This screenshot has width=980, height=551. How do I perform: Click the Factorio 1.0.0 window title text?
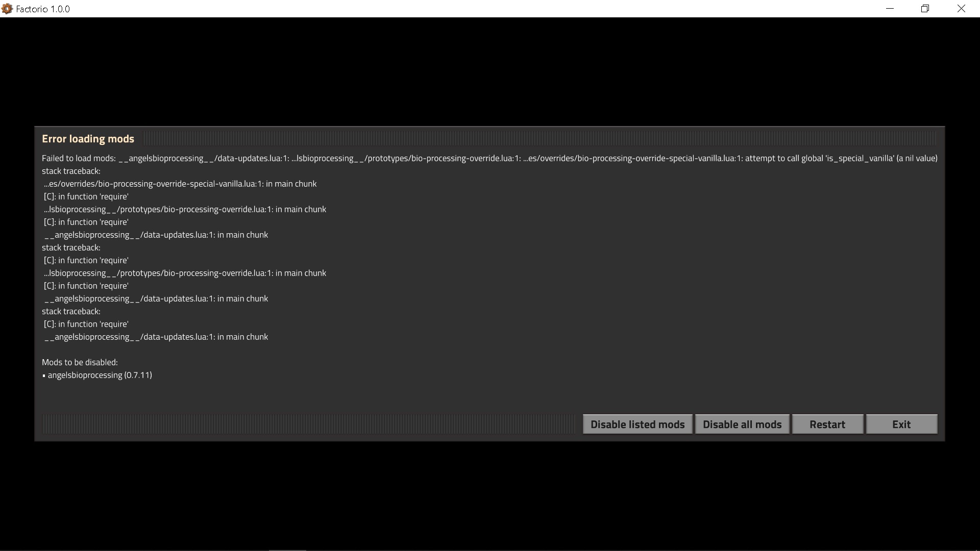[x=43, y=9]
